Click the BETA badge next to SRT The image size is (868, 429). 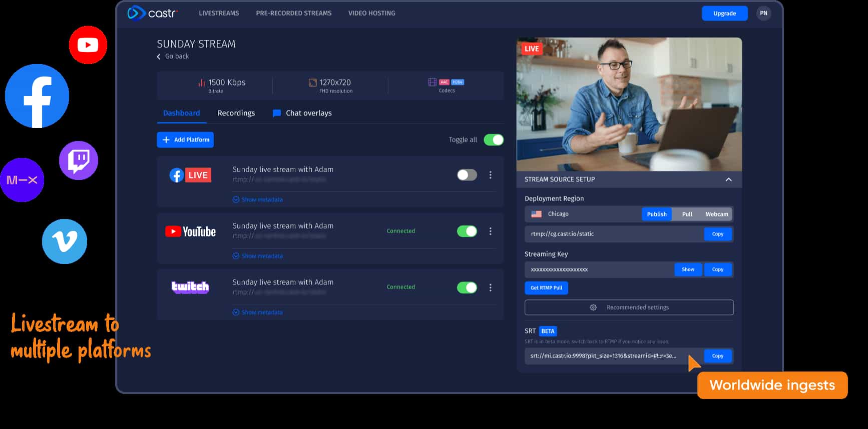click(x=548, y=331)
